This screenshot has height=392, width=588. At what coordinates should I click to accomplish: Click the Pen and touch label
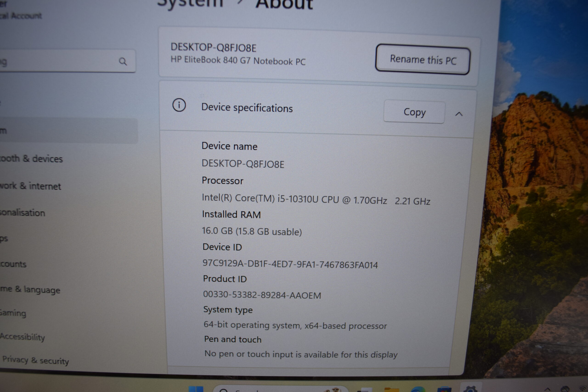tap(233, 339)
